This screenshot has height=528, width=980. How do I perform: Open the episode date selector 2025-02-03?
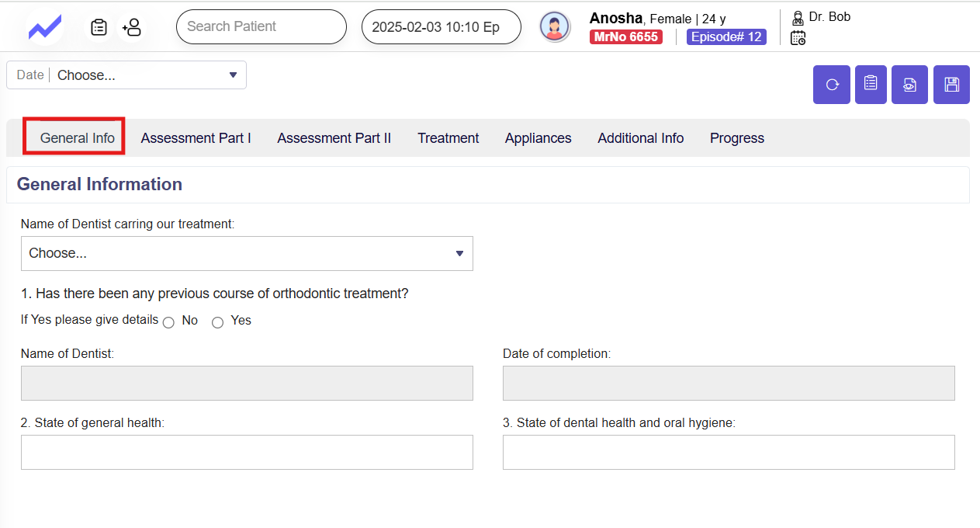(441, 27)
